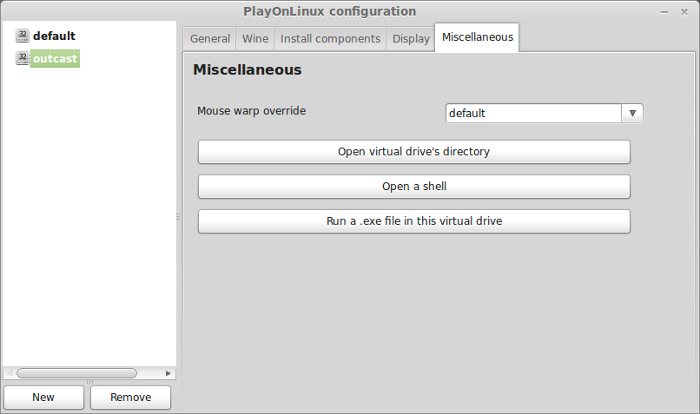The image size is (700, 414).
Task: Click the Remove button
Action: click(x=130, y=397)
